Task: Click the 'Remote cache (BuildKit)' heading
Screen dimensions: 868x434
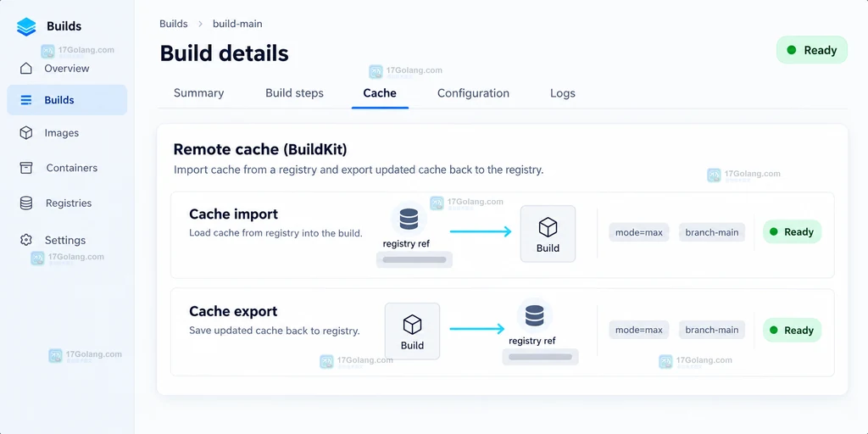Action: coord(260,149)
